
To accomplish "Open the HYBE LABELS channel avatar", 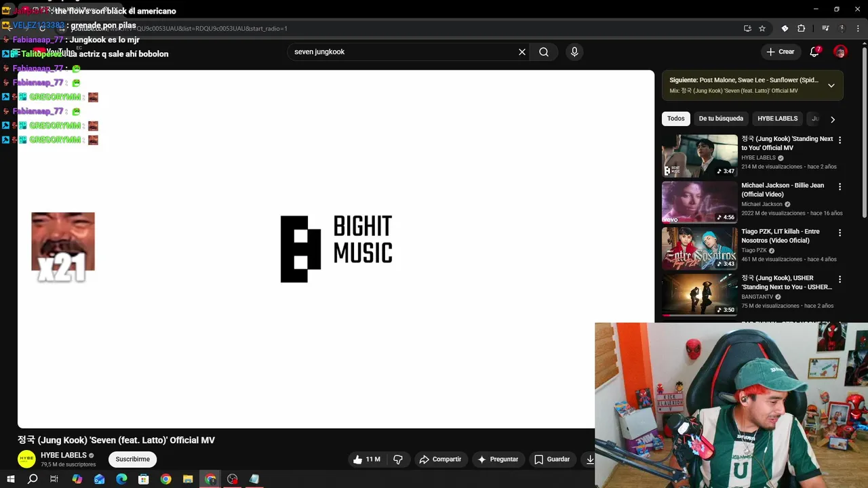I will (x=26, y=460).
